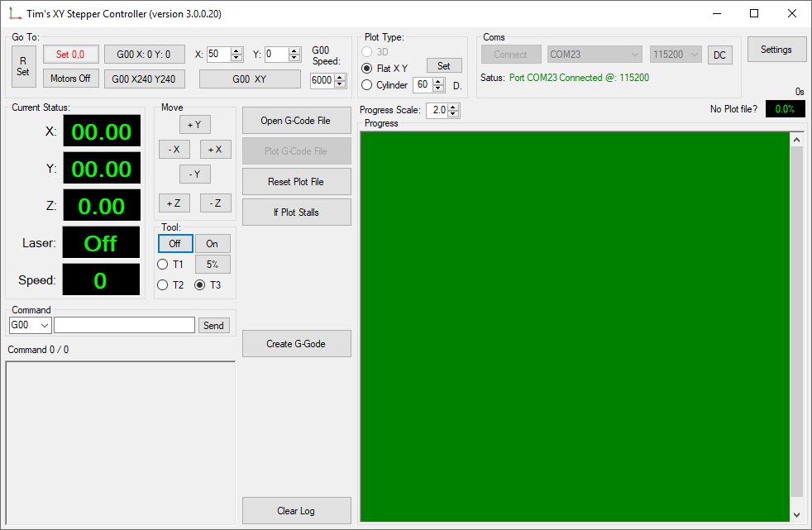The width and height of the screenshot is (812, 530).
Task: Switch the tool On
Action: 213,244
